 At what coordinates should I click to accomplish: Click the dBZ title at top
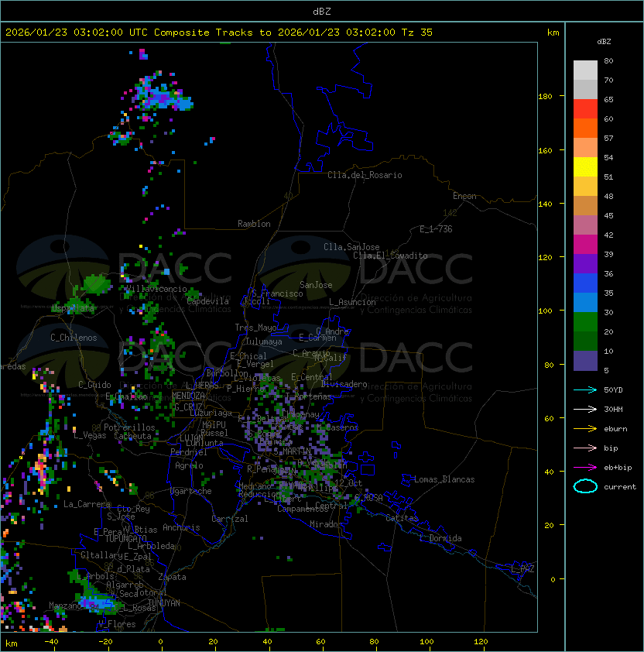click(322, 12)
